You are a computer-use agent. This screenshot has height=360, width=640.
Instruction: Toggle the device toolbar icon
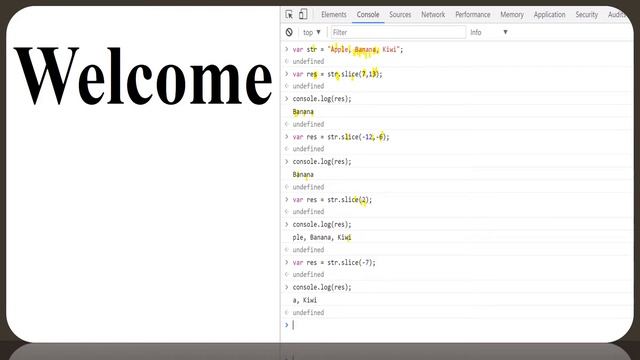click(x=303, y=14)
